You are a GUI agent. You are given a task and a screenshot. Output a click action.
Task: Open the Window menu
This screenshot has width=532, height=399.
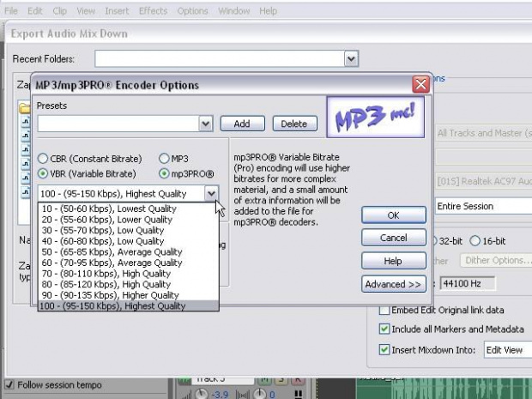[x=233, y=11]
